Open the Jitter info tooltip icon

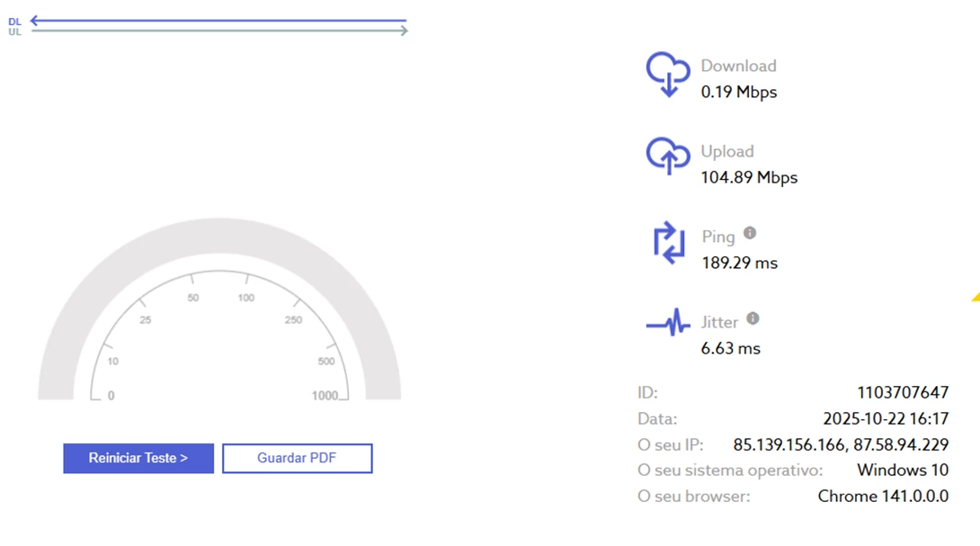753,318
